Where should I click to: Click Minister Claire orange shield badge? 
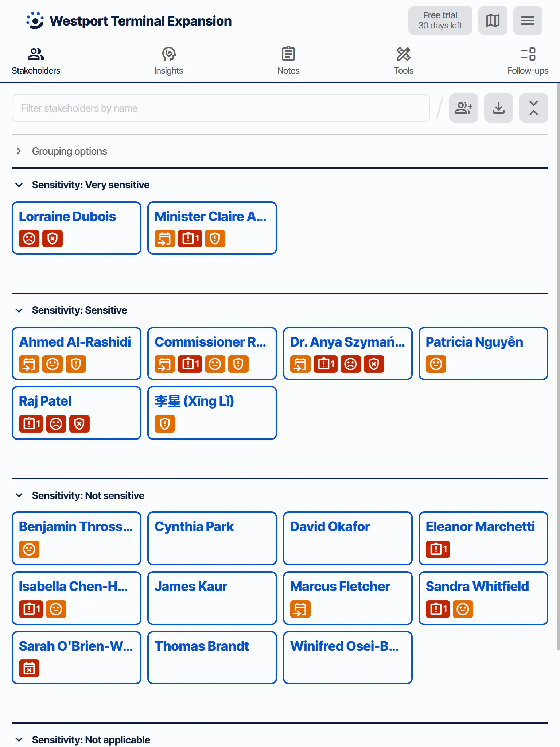[x=215, y=239]
